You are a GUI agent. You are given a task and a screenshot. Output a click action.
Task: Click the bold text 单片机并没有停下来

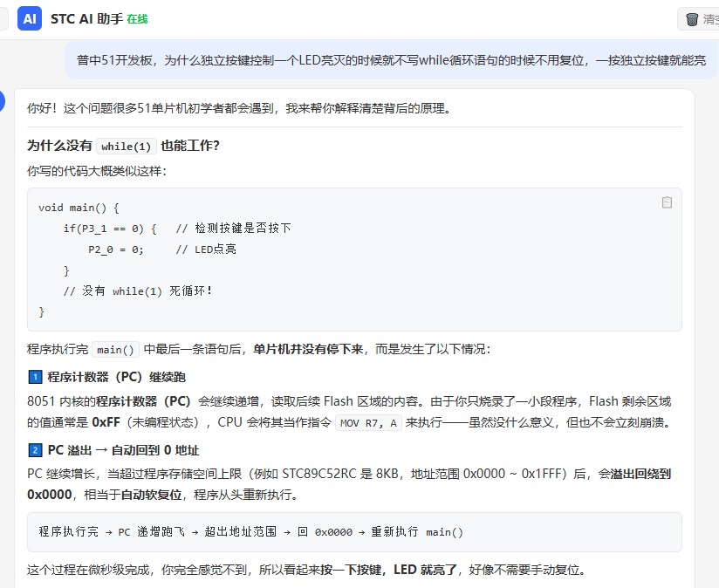click(x=308, y=349)
